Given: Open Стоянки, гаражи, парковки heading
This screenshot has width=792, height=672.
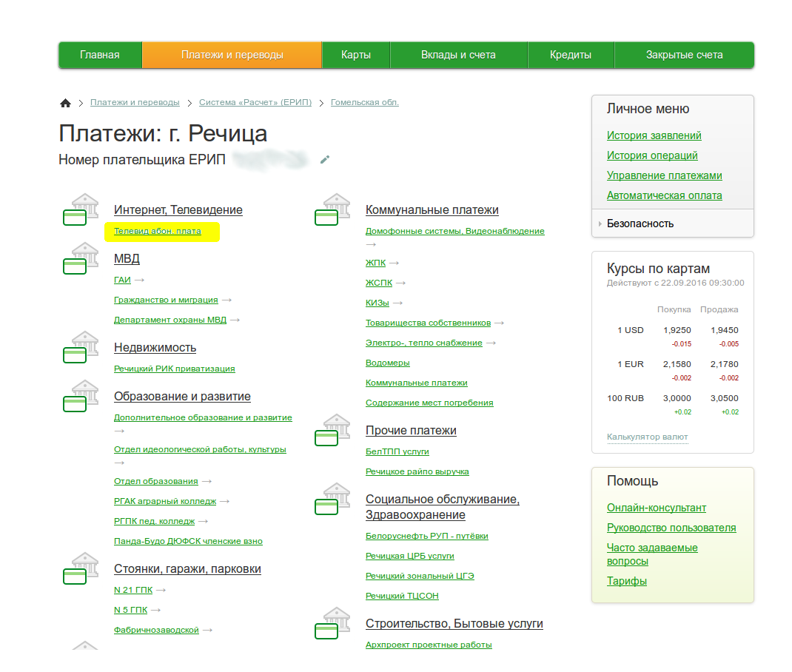Looking at the screenshot, I should click(x=187, y=569).
